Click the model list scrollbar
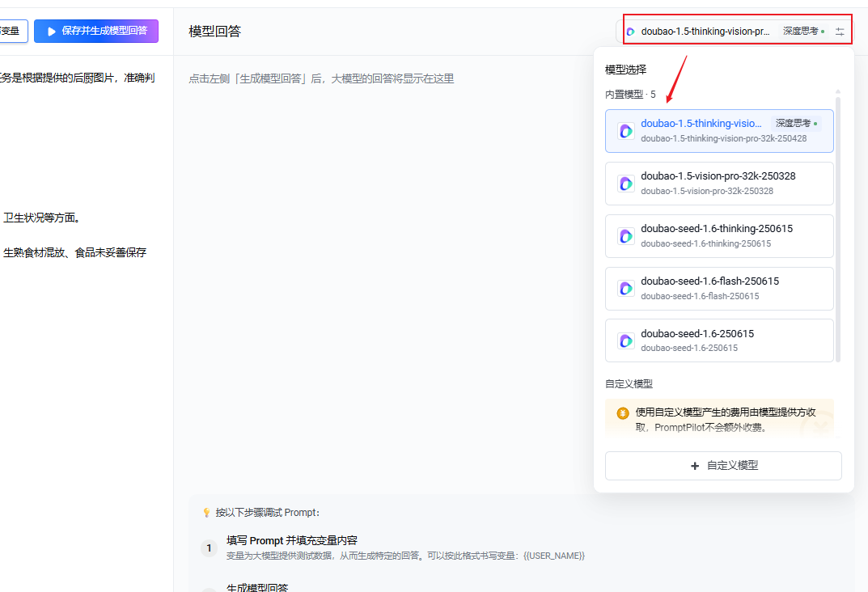The image size is (868, 592). click(x=838, y=230)
